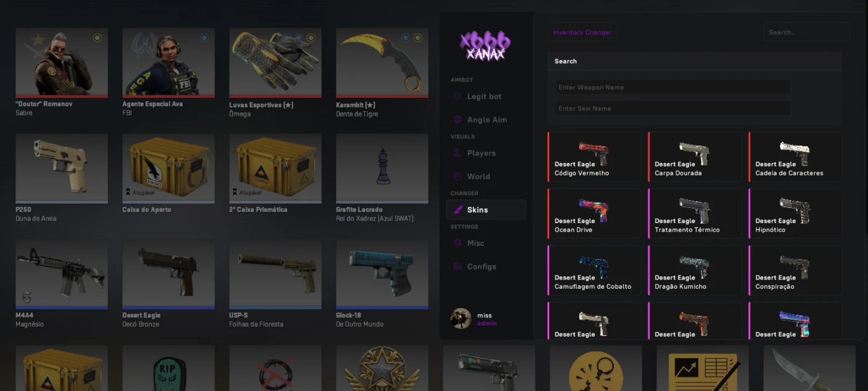Screen dimensions: 868x391
Task: Pick the Desert Eagle Dragão Kumicho skin
Action: 694,270
